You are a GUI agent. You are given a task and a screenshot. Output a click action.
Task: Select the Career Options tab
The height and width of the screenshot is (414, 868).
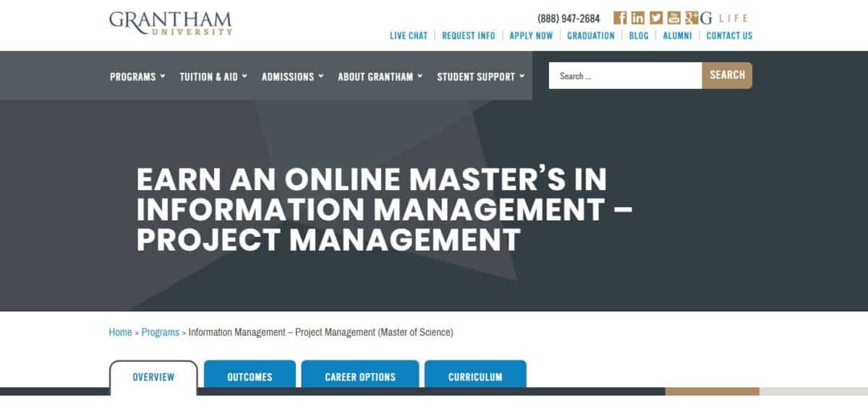(x=360, y=376)
